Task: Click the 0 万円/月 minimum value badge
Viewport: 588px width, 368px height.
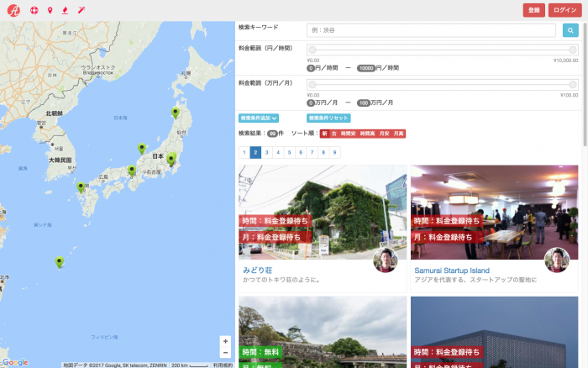Action: [311, 103]
